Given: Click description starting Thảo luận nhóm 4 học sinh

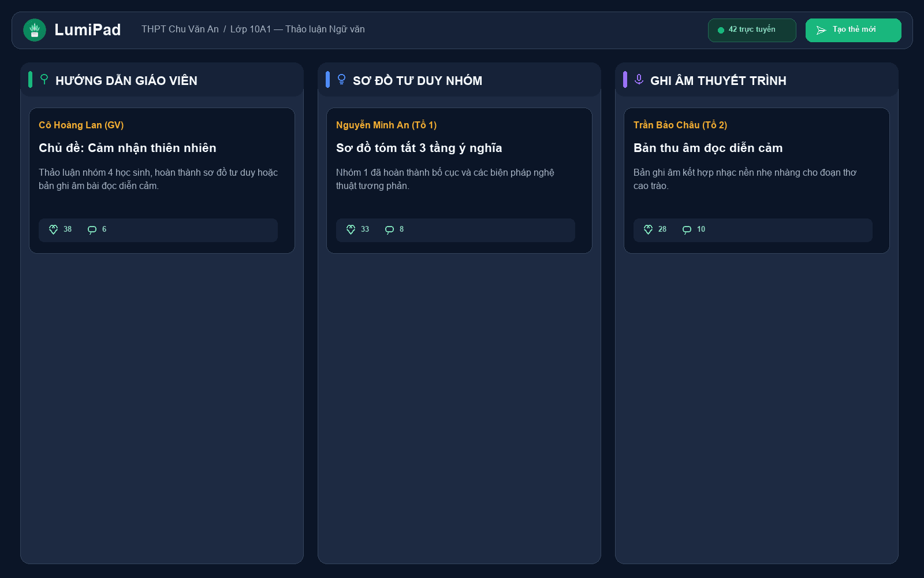Looking at the screenshot, I should [158, 179].
